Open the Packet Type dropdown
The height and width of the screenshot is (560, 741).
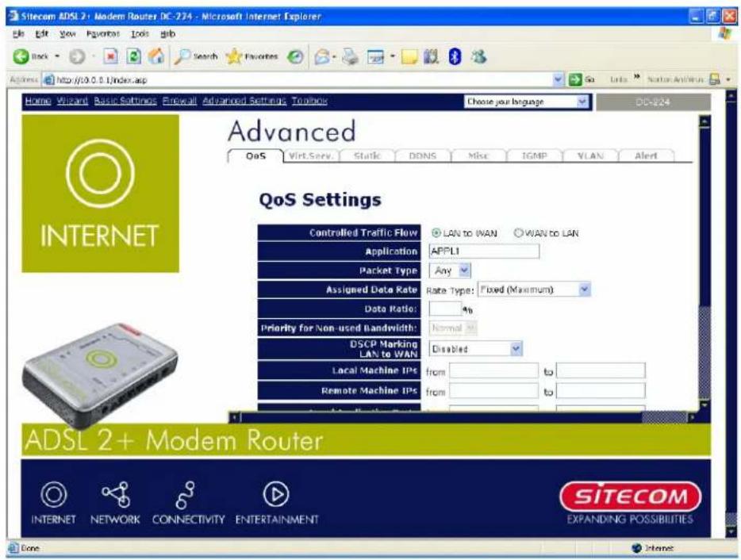pos(450,270)
